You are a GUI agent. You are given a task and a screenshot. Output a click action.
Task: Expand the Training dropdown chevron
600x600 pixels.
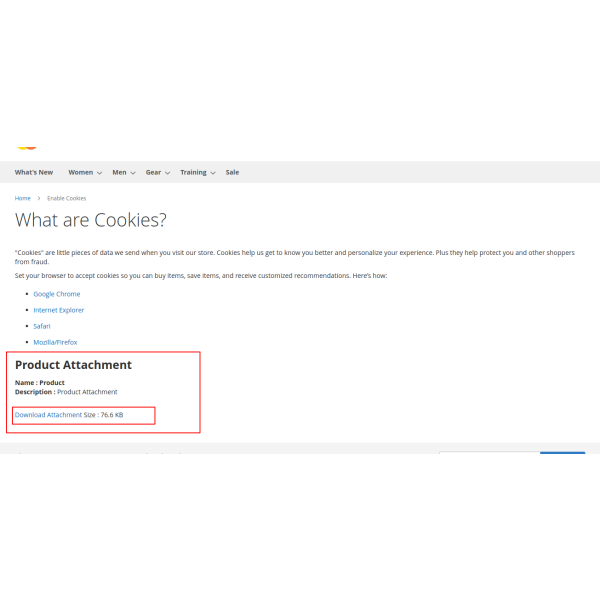pyautogui.click(x=212, y=173)
